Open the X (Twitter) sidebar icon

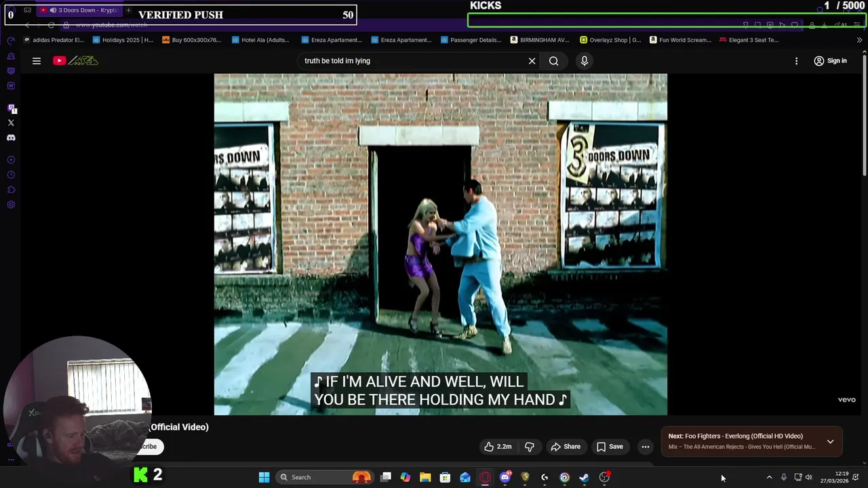[x=11, y=123]
